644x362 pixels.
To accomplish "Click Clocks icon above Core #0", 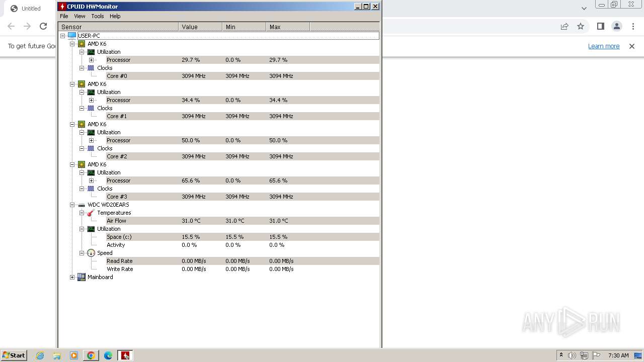I will click(91, 68).
